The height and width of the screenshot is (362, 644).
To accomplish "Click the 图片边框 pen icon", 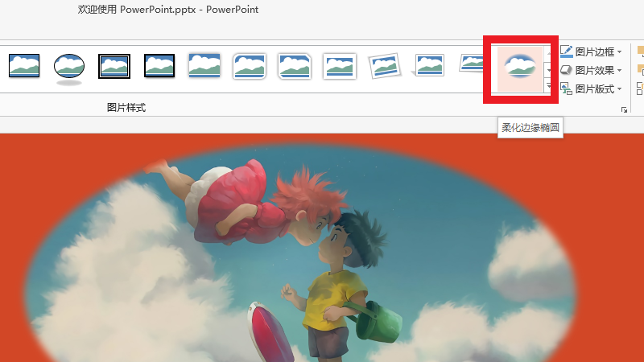I will [x=567, y=51].
